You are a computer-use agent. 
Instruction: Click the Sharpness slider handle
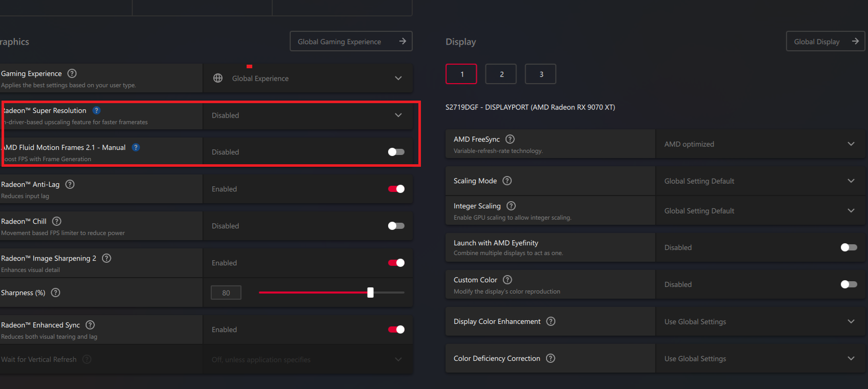370,293
